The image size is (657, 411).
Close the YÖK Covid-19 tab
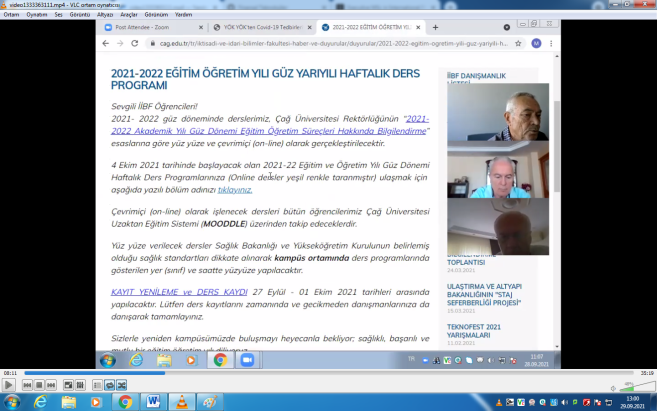(x=310, y=27)
